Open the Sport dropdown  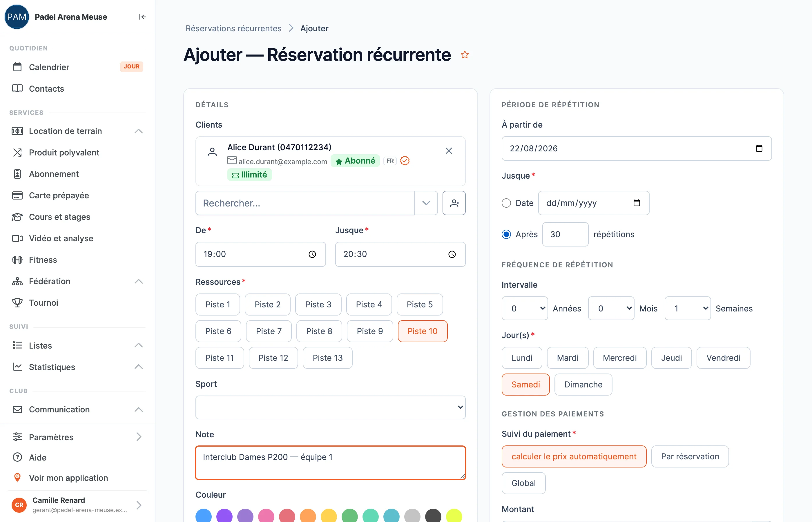[330, 407]
